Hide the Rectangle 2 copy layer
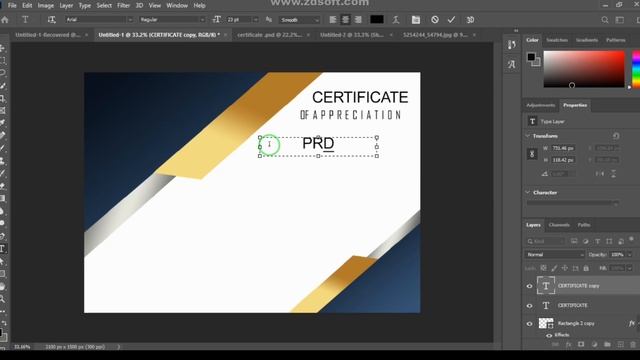 point(529,324)
